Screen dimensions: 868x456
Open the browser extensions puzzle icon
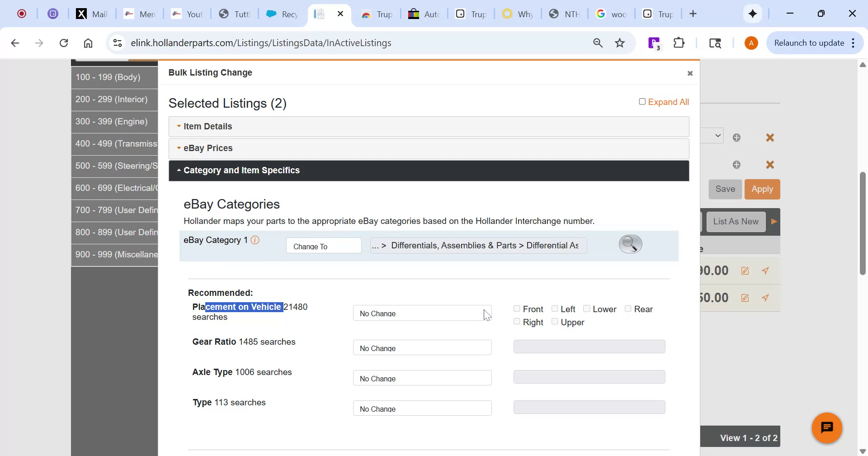tap(679, 43)
